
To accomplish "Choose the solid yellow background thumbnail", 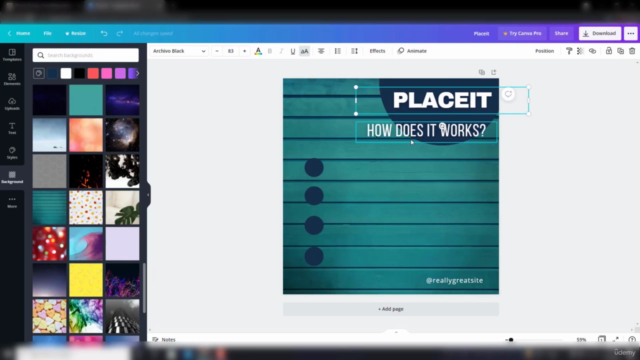I will click(86, 280).
